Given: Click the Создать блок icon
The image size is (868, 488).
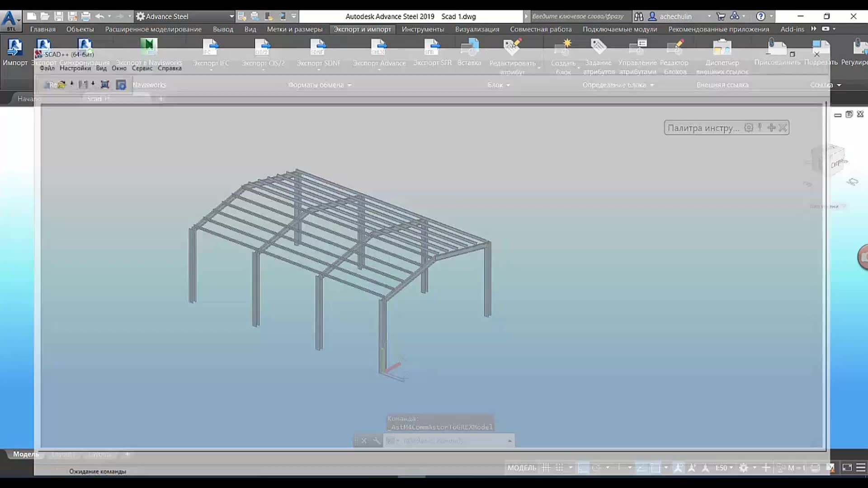Looking at the screenshot, I should 563,47.
